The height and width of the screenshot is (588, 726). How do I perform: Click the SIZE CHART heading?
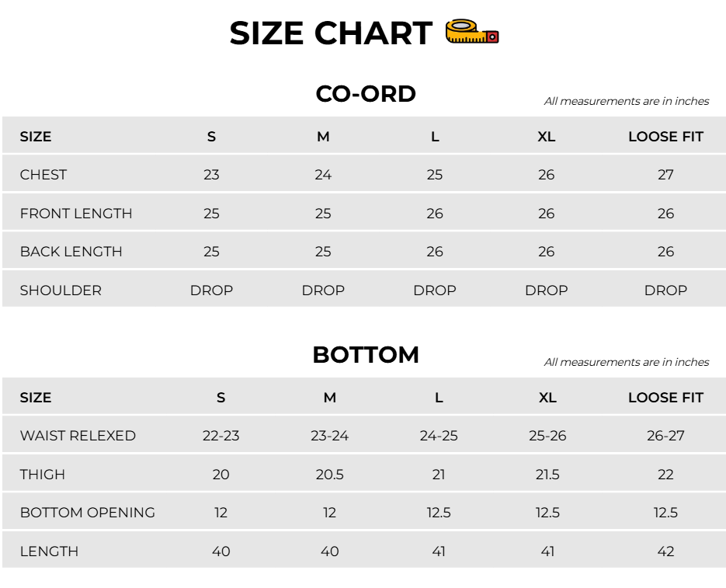tap(331, 33)
